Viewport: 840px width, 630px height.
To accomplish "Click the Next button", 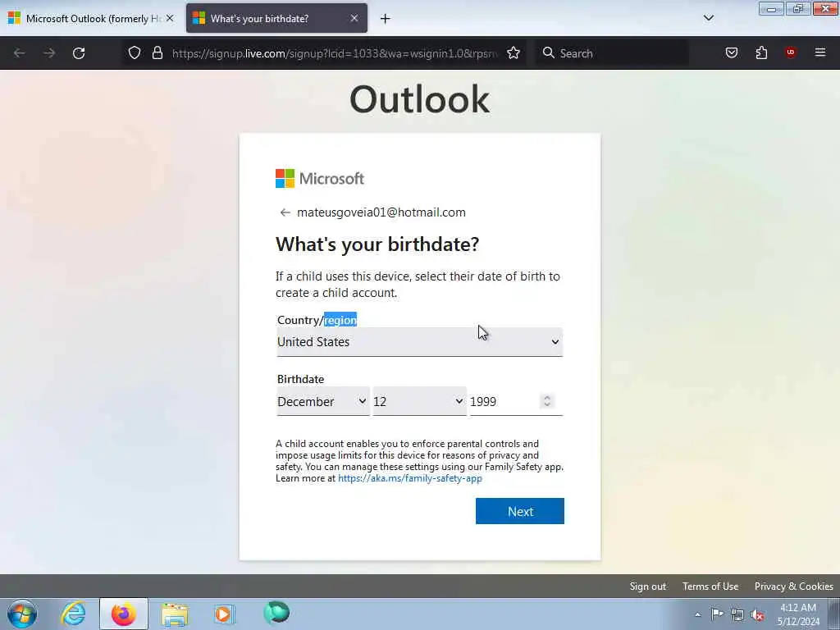I will coord(519,511).
